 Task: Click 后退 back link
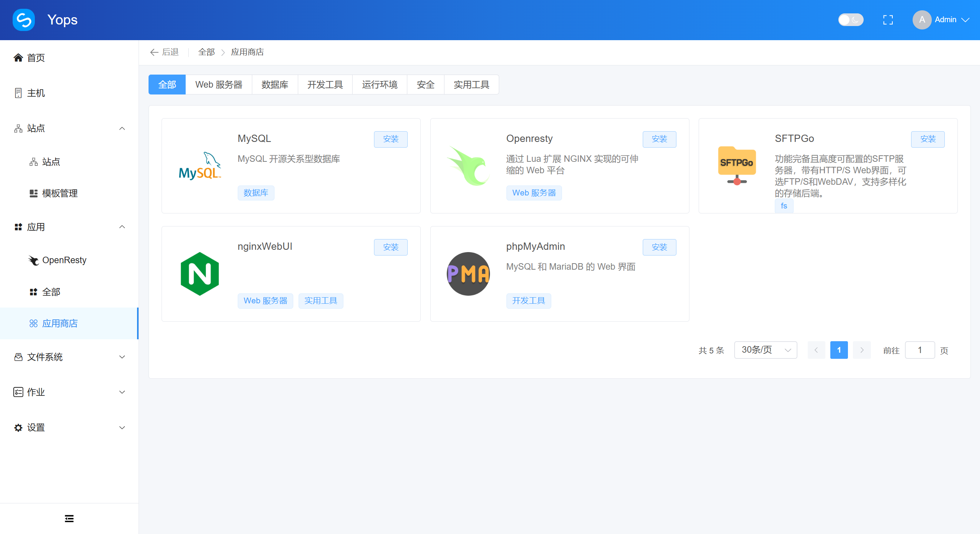coord(165,52)
